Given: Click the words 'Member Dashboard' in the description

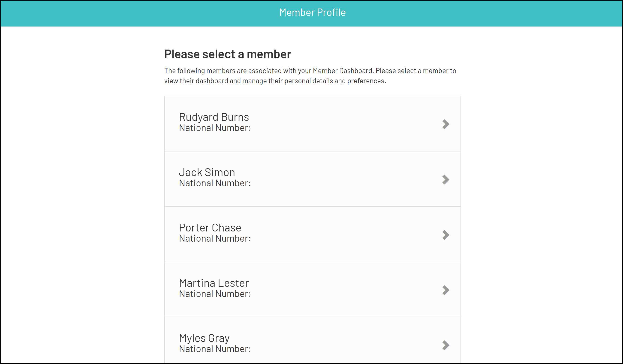Looking at the screenshot, I should [342, 71].
